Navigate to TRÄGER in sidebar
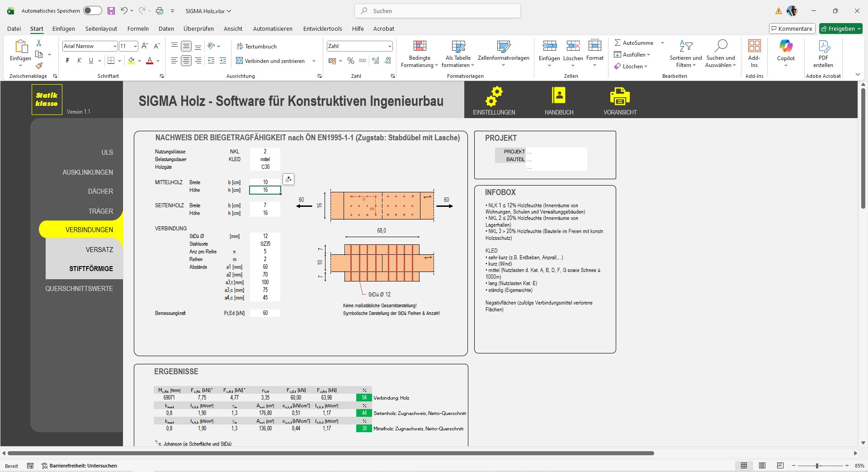 [101, 211]
